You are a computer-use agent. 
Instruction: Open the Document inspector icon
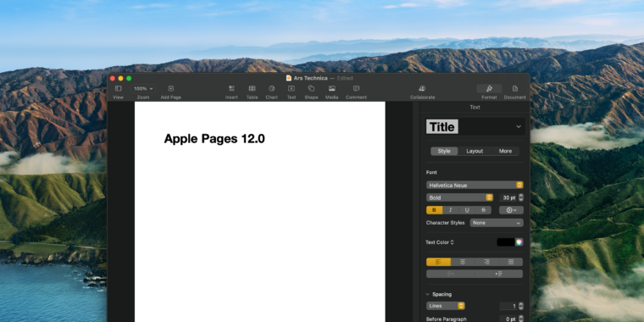515,88
